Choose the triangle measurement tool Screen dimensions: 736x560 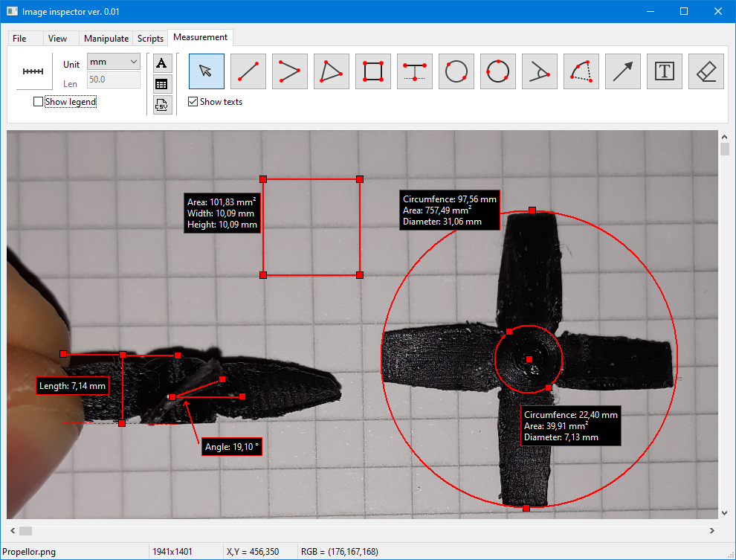332,71
